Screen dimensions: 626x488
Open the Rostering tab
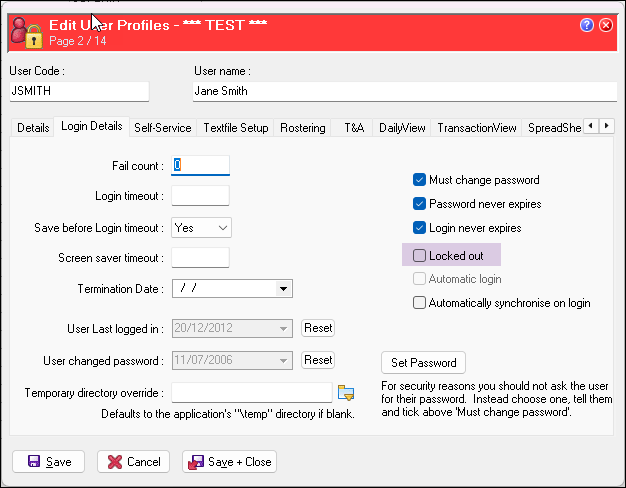pos(303,128)
